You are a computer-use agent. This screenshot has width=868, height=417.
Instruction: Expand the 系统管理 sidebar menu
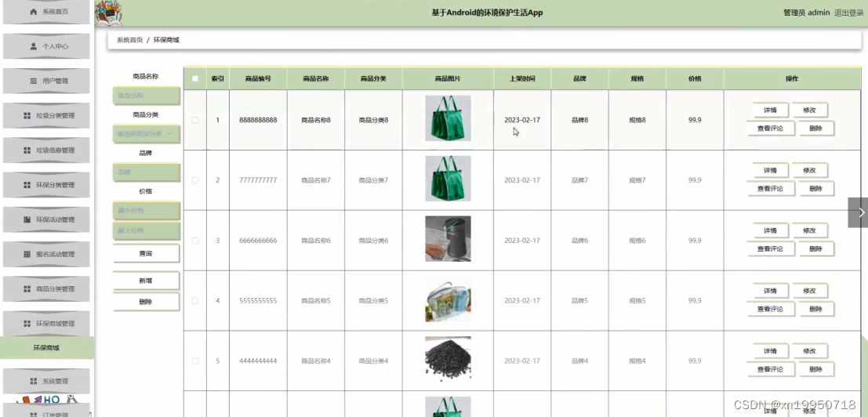tap(46, 381)
